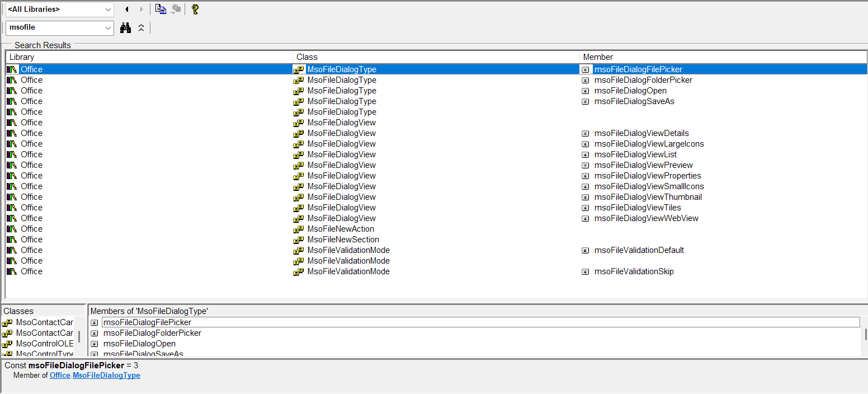Click the Classes list scrollbar
This screenshot has width=868, height=394.
(x=79, y=336)
